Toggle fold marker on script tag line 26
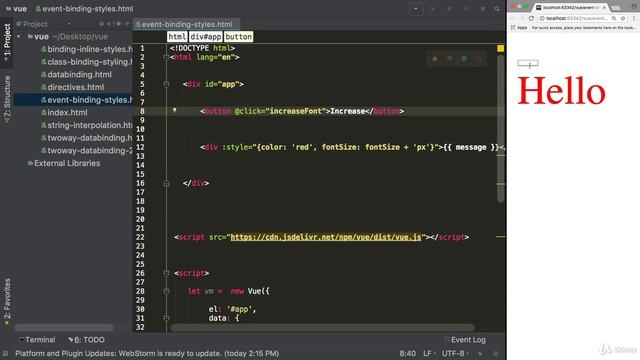 click(x=166, y=273)
